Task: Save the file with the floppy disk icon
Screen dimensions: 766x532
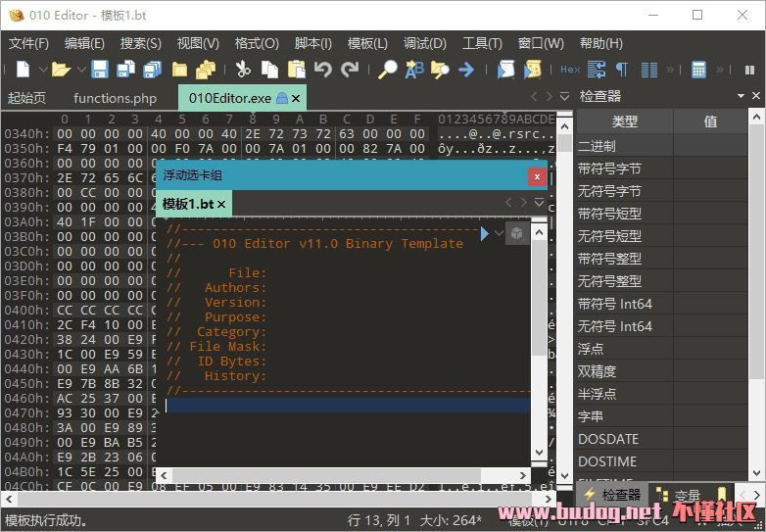Action: (100, 70)
